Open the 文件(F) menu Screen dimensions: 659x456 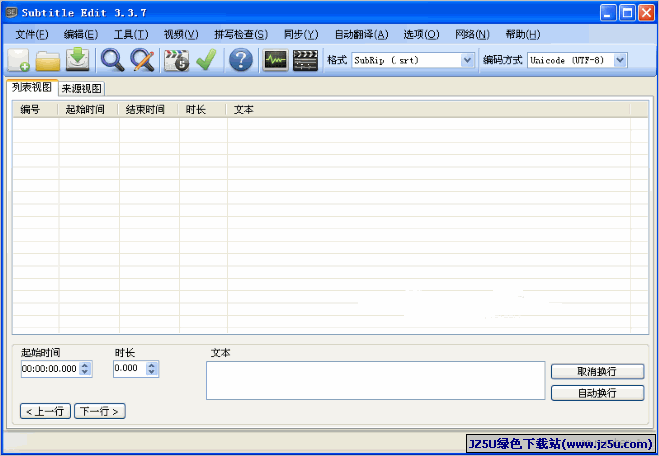tap(31, 34)
